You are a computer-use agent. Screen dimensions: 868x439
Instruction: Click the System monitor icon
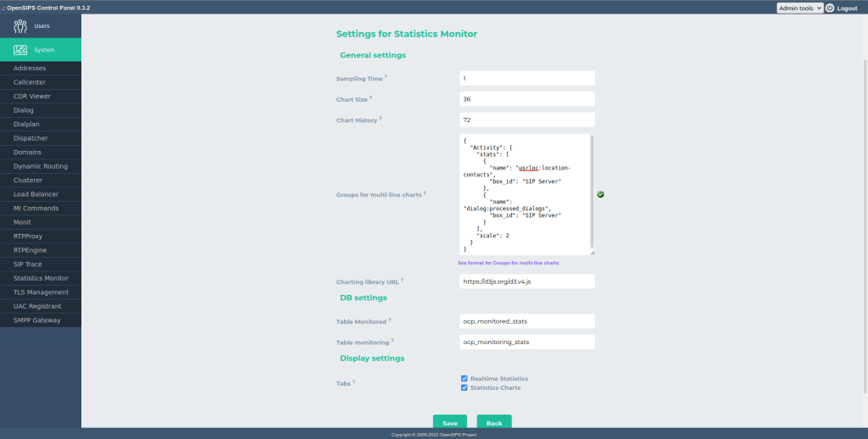(20, 50)
